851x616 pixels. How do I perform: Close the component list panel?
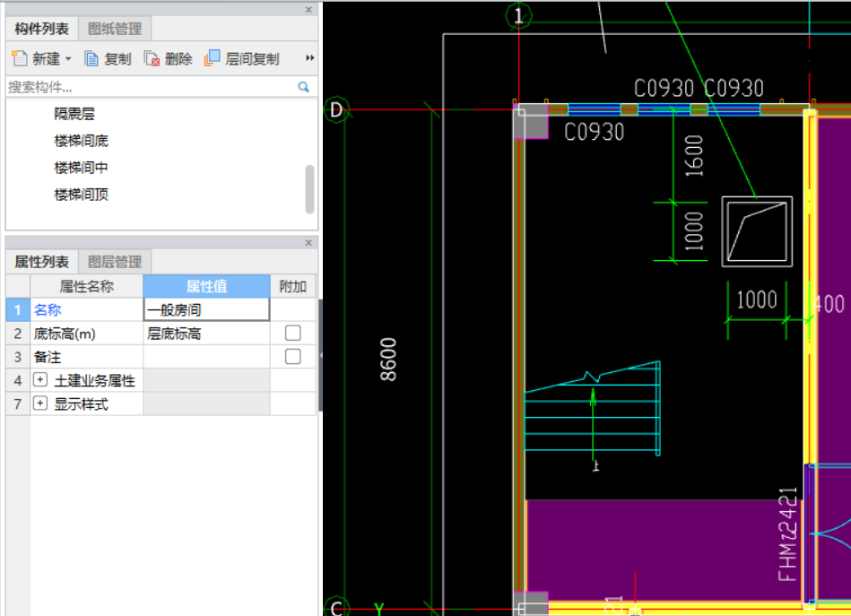coord(308,10)
